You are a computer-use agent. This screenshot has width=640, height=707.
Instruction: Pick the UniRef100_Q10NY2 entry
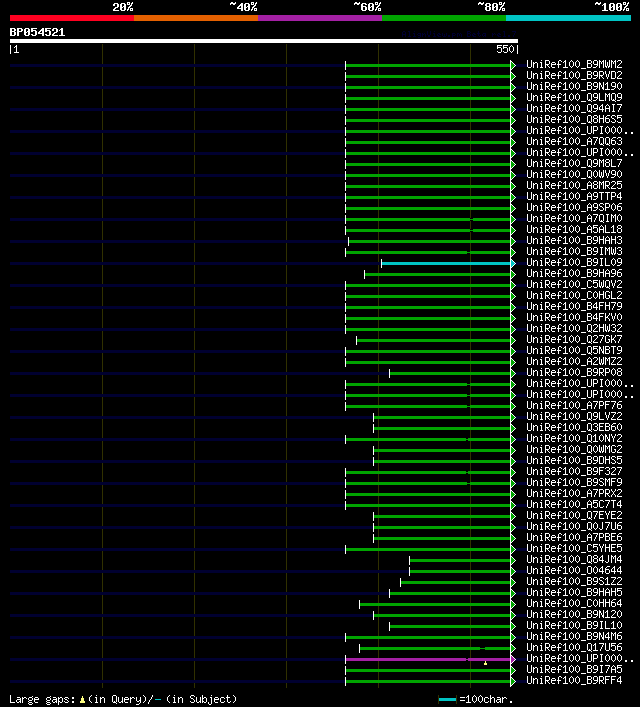point(574,438)
